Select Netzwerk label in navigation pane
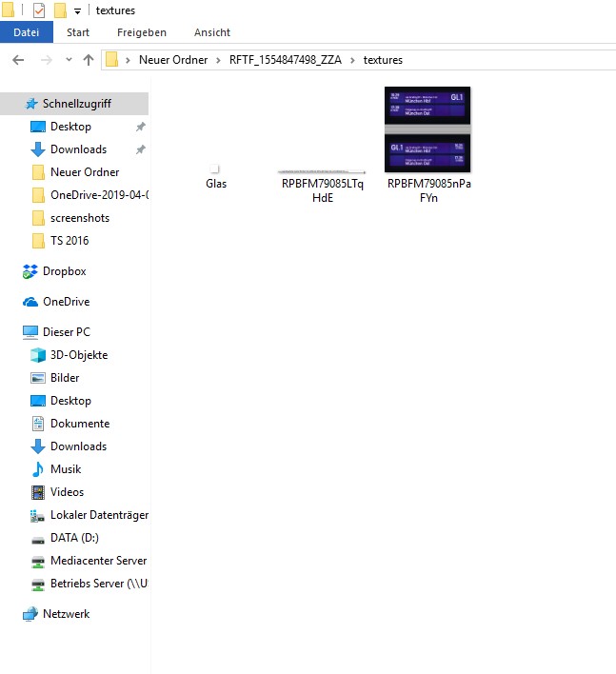Screen dimensions: 616x674 (67, 613)
